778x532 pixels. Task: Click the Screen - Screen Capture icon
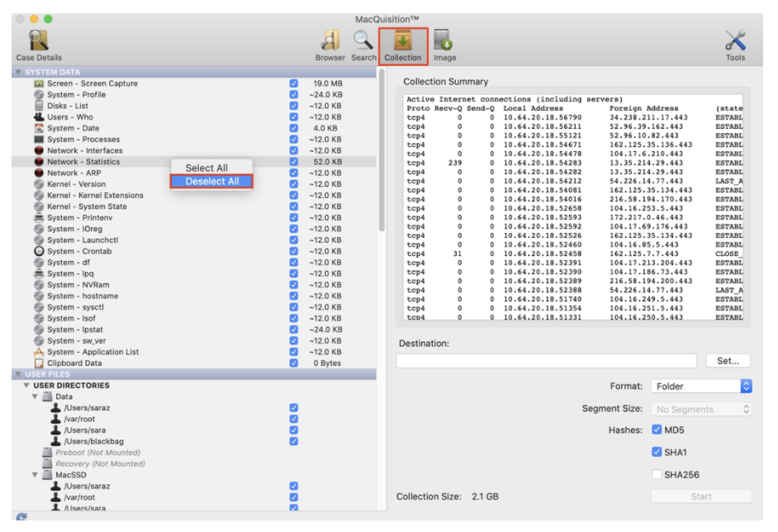39,83
